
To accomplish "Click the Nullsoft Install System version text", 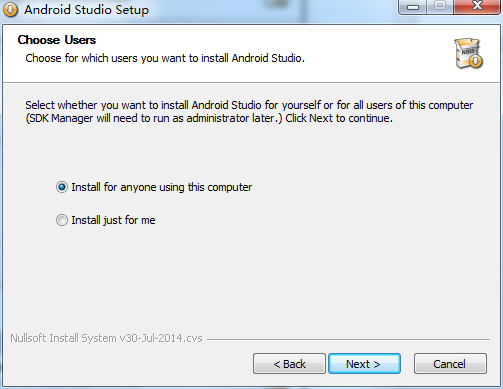I will (106, 338).
